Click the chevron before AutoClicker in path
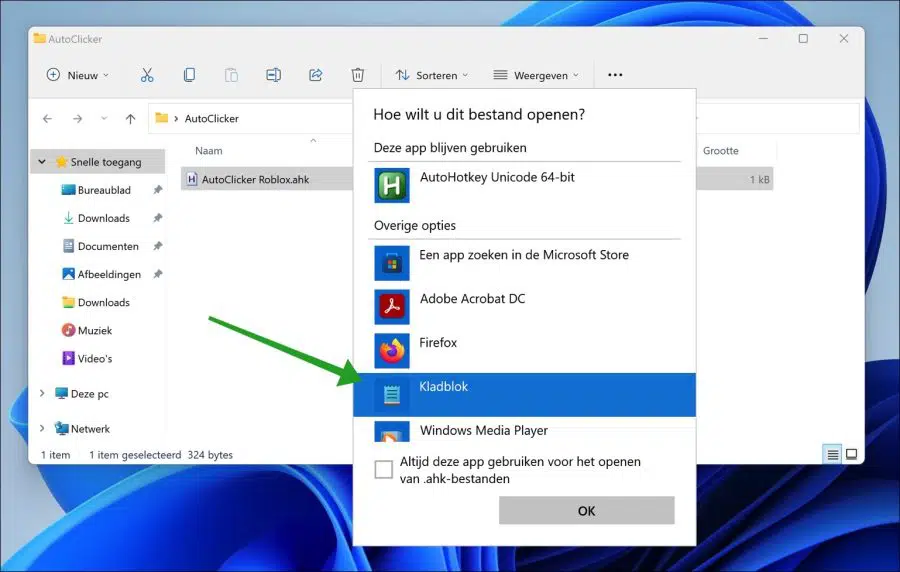The height and width of the screenshot is (572, 900). (x=176, y=119)
